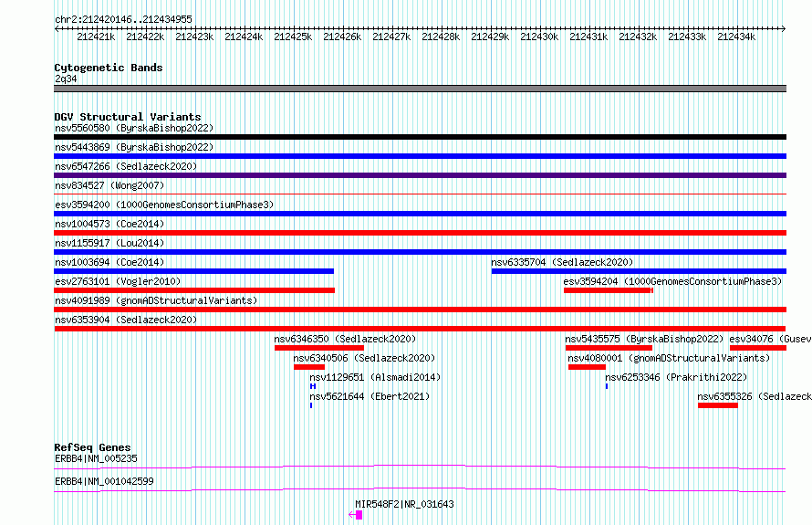This screenshot has width=812, height=525.
Task: Open nsv1004573 (Coe2014) label
Action: (109, 224)
